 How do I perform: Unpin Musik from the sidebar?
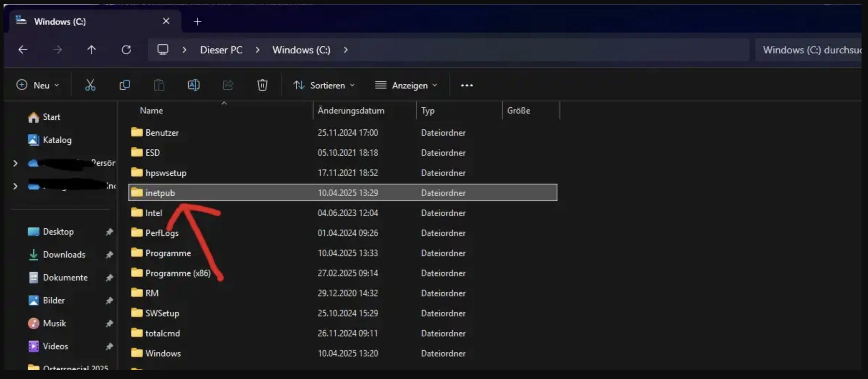pos(109,323)
